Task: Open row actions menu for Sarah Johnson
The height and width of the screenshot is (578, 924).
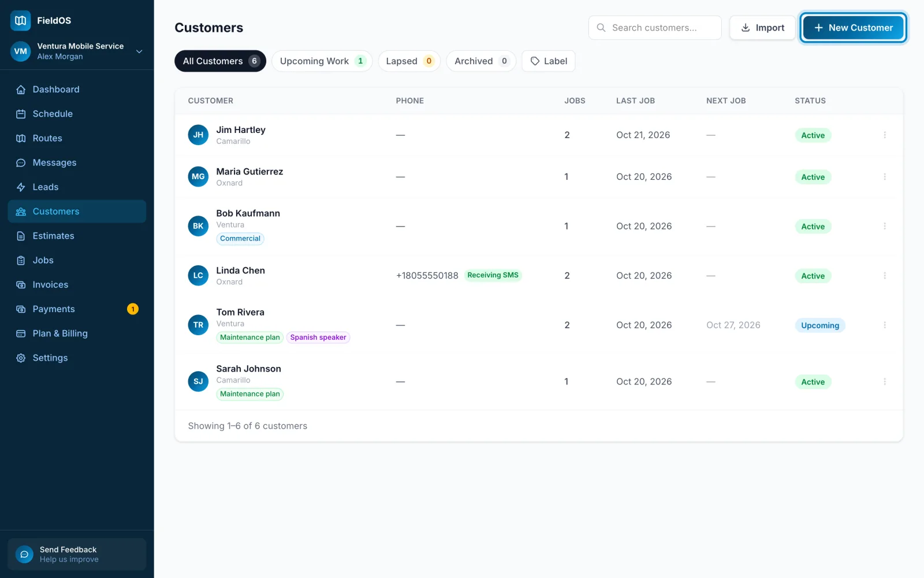Action: coord(885,381)
